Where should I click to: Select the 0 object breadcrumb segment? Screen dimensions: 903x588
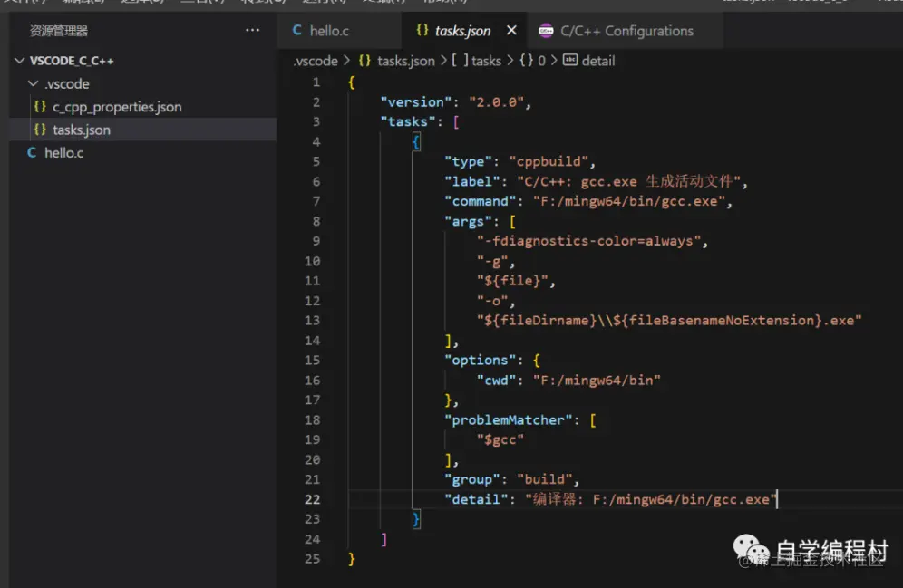pos(541,61)
